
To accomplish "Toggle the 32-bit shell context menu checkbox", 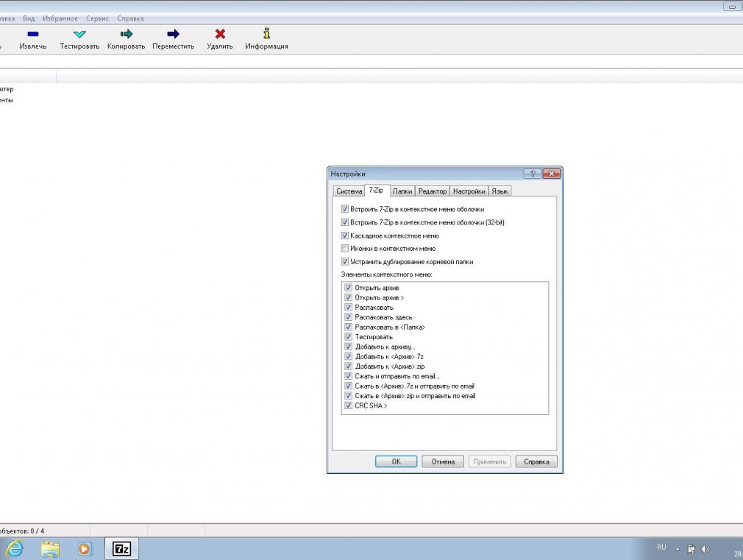I will (345, 222).
